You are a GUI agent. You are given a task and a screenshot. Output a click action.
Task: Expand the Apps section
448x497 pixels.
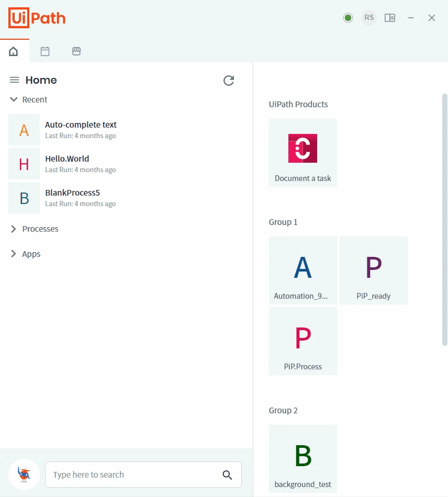pos(13,254)
